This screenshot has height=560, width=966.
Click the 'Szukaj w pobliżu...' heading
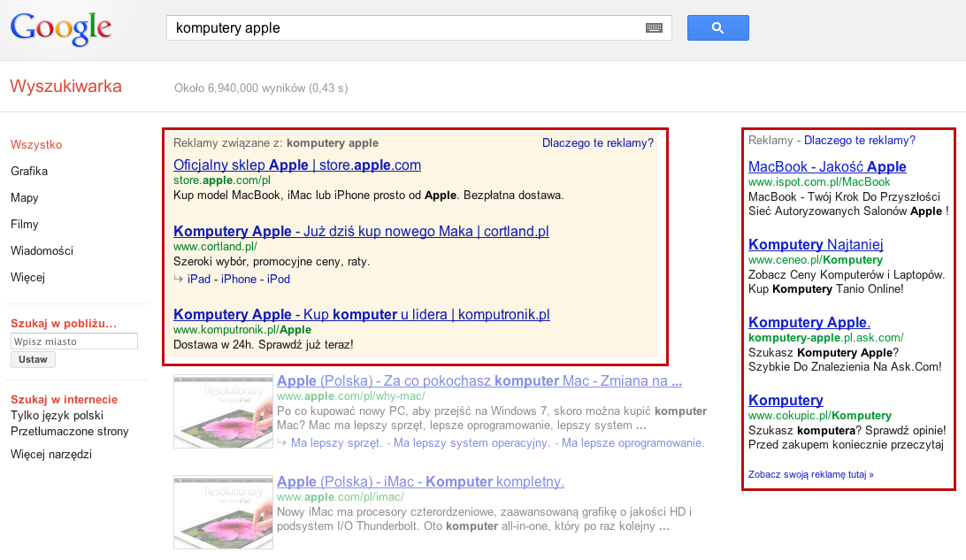(64, 324)
